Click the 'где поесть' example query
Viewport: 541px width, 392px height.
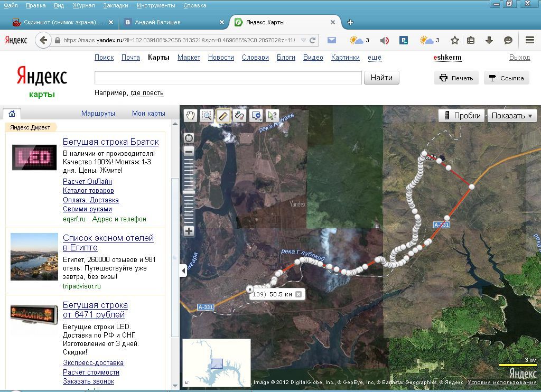point(147,93)
